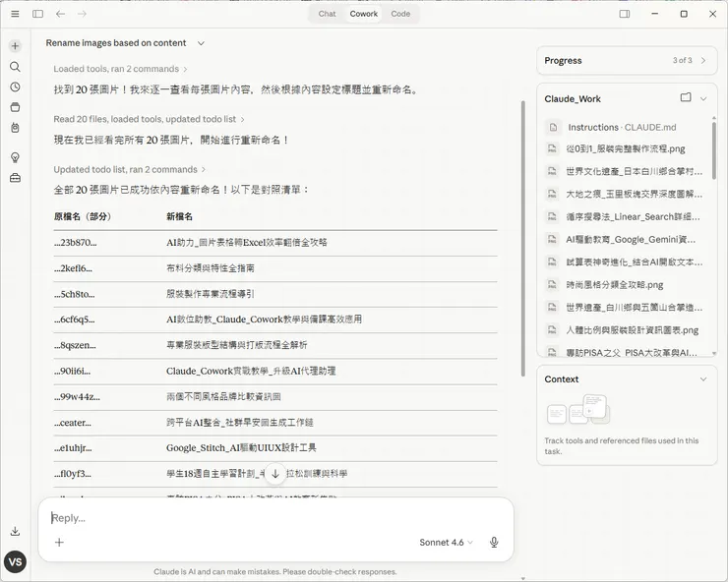
Task: Open the VS user avatar
Action: (x=16, y=562)
